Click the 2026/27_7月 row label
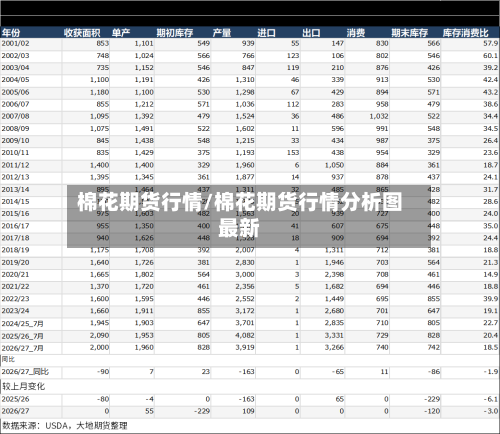Screen dimensions: 500x434 point(22,348)
